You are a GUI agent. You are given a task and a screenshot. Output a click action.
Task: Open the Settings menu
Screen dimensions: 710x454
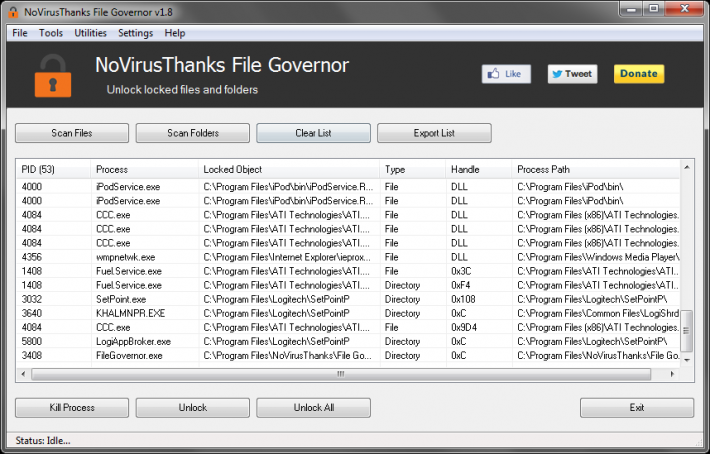click(x=135, y=33)
